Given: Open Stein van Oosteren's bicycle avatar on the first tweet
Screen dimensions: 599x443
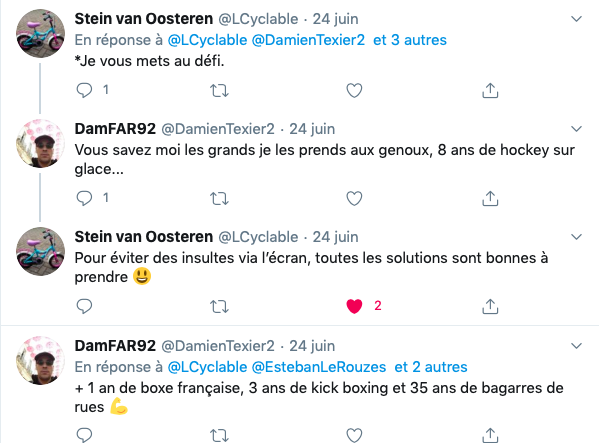Looking at the screenshot, I should [40, 34].
